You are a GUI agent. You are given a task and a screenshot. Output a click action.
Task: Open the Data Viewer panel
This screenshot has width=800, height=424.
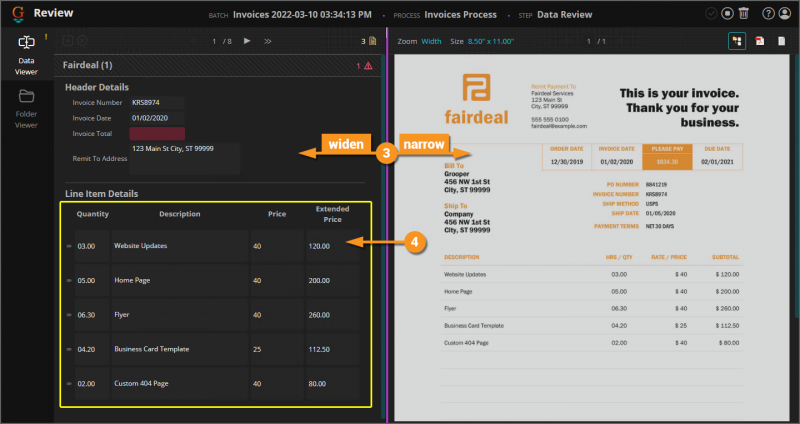26,55
